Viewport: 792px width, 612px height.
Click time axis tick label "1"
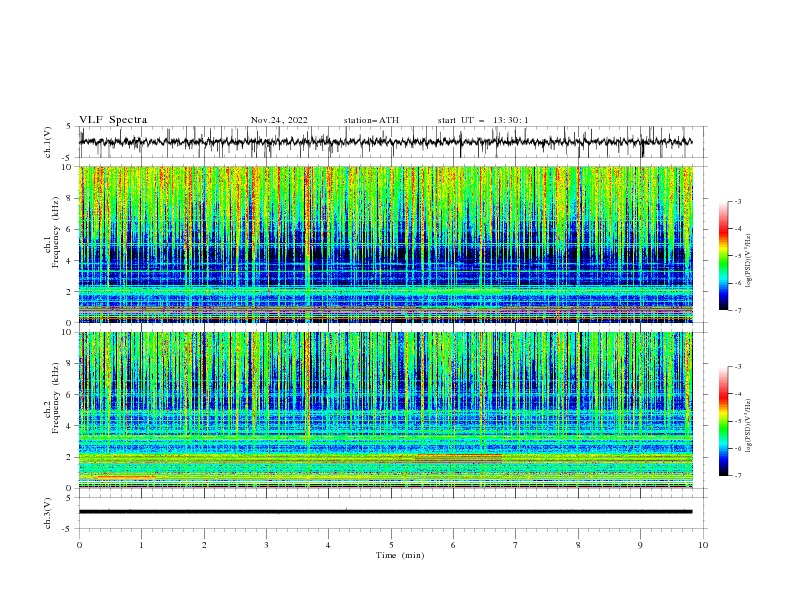click(x=141, y=545)
